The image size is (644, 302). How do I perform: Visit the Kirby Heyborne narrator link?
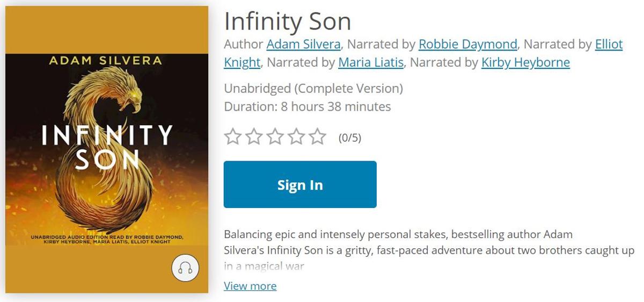pos(525,62)
